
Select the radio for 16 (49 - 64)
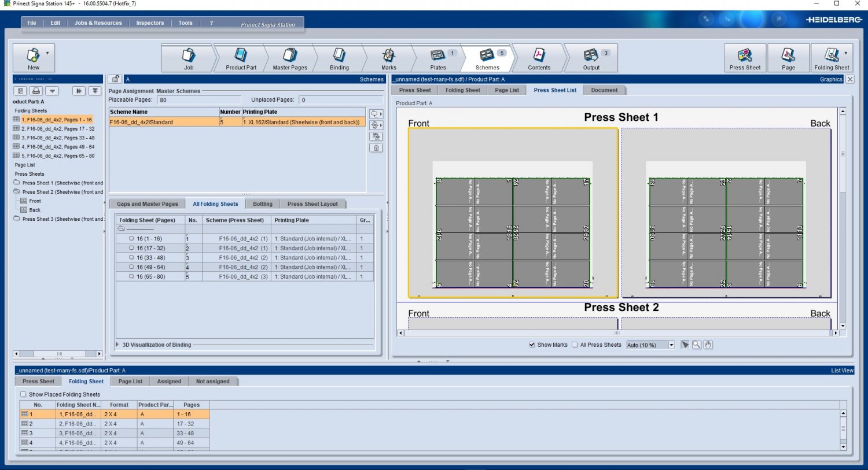coord(131,267)
